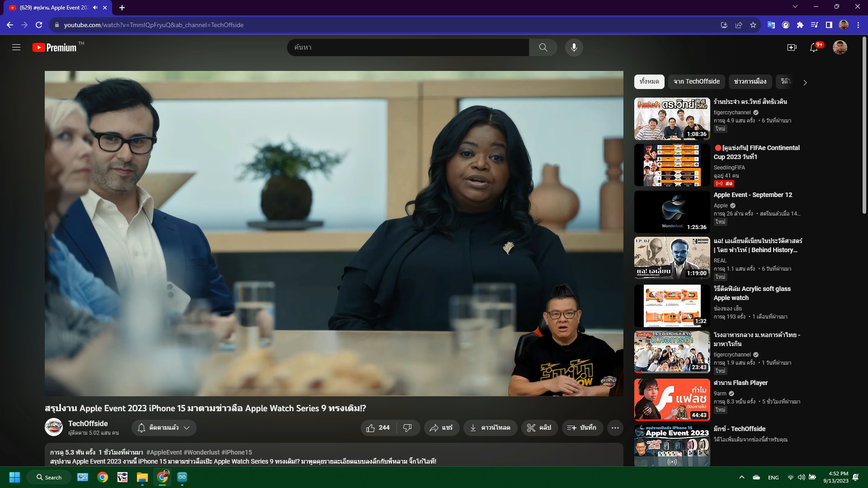Open Chrome share page icon
The height and width of the screenshot is (488, 868).
(x=739, y=25)
